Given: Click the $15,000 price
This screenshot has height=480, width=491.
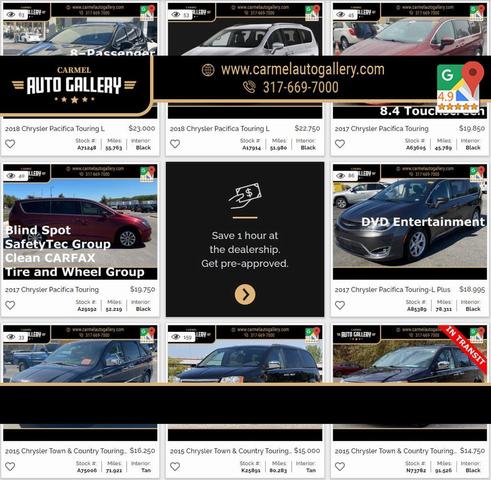Looking at the screenshot, I should coord(307,451).
